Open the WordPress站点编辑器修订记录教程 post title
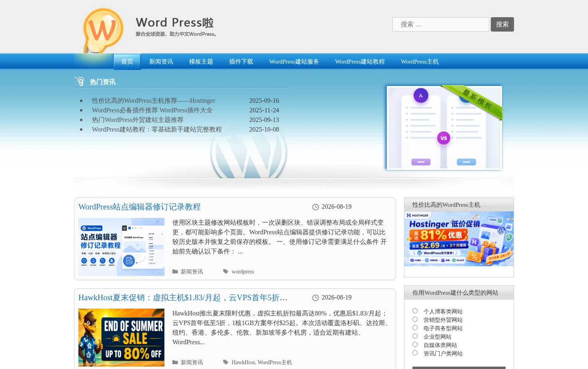 click(140, 207)
